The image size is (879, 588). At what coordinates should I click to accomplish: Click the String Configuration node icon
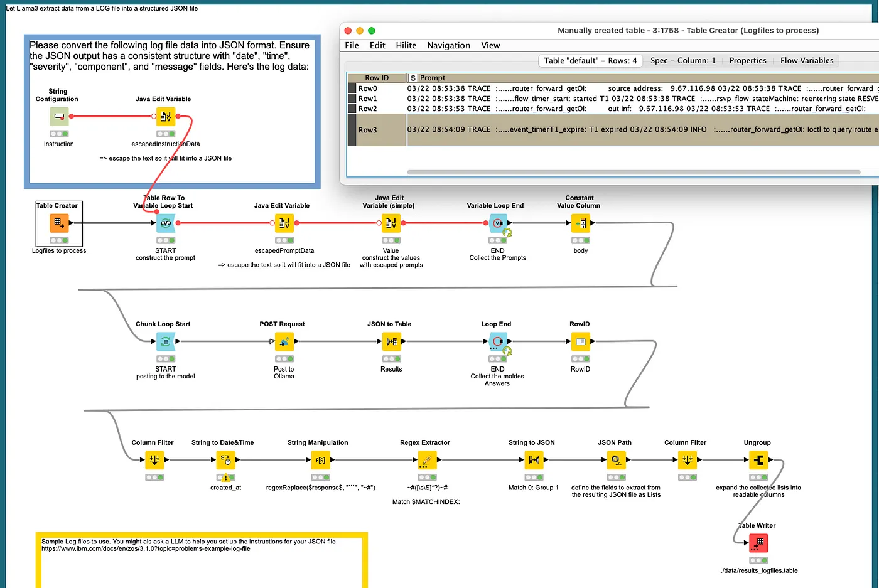coord(59,116)
